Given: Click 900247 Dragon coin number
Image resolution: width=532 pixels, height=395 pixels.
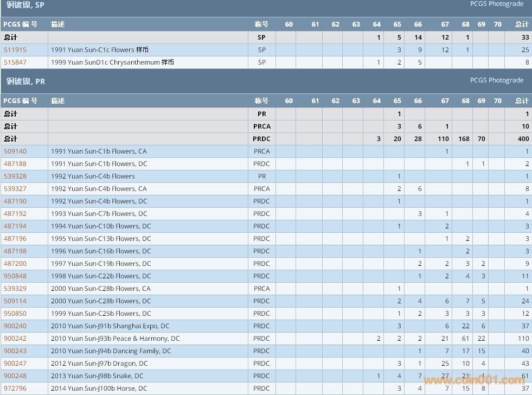Looking at the screenshot, I should pyautogui.click(x=15, y=364).
